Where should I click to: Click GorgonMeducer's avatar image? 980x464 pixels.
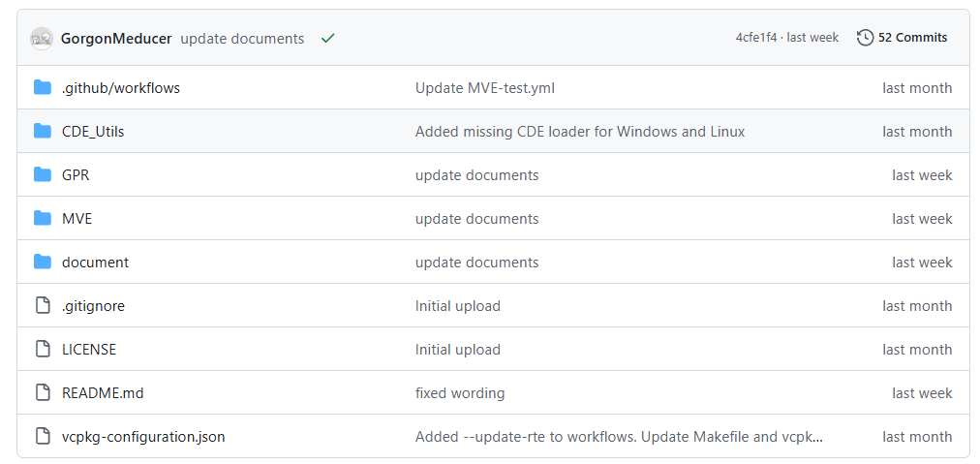(42, 39)
